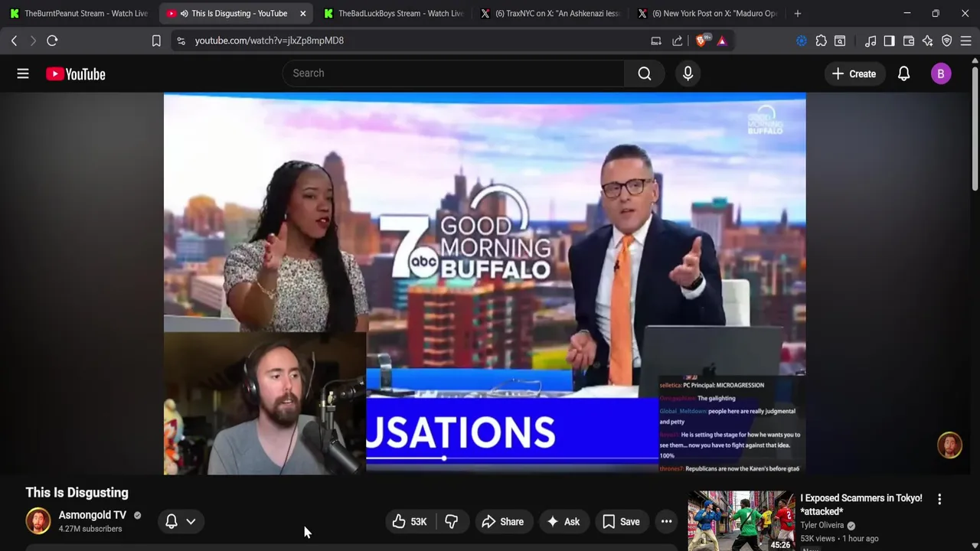
Task: Switch to the TheBurntPeanut Stream tab
Action: click(x=78, y=13)
